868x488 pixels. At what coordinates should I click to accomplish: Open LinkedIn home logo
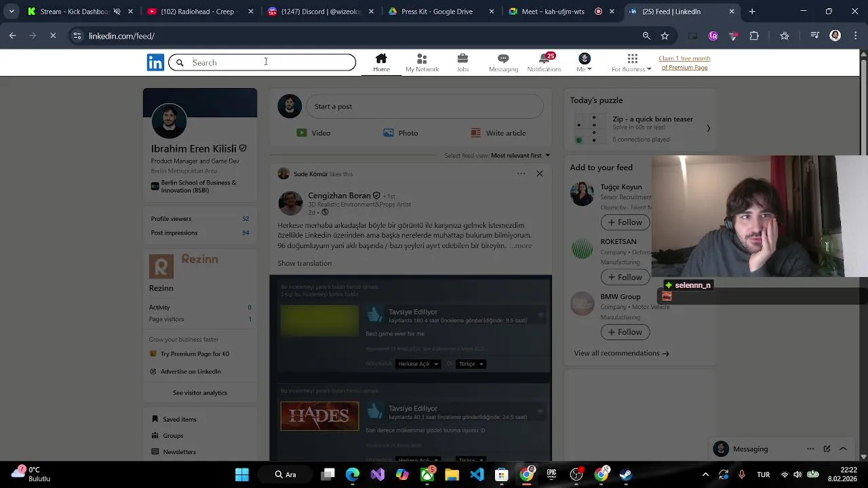155,62
